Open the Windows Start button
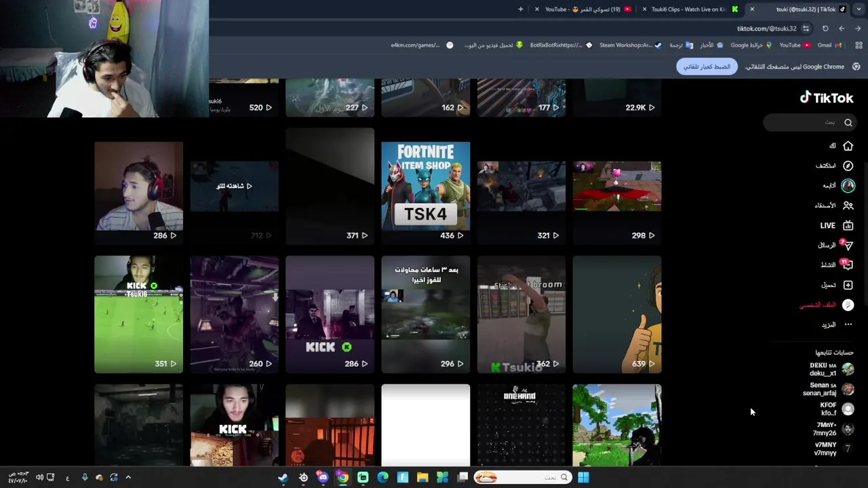This screenshot has width=868, height=488. 583,478
